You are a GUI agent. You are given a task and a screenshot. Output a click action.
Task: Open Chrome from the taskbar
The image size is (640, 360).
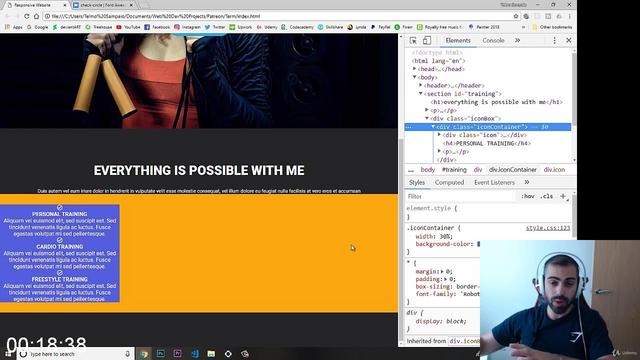[x=144, y=354]
